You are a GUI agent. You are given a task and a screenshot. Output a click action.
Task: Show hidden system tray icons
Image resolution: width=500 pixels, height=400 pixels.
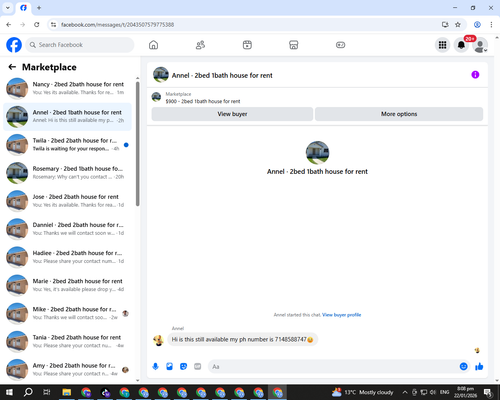(405, 392)
